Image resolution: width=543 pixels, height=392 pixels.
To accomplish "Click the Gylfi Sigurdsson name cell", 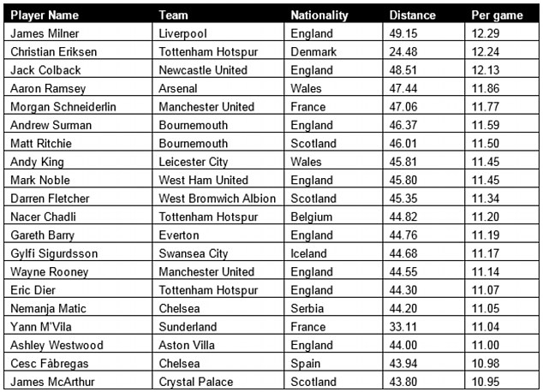I will [x=78, y=252].
